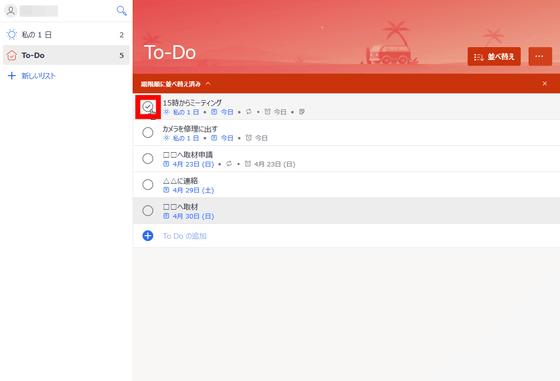Click the To Do の追加 input field
Image resolution: width=560 pixels, height=381 pixels.
(x=346, y=236)
